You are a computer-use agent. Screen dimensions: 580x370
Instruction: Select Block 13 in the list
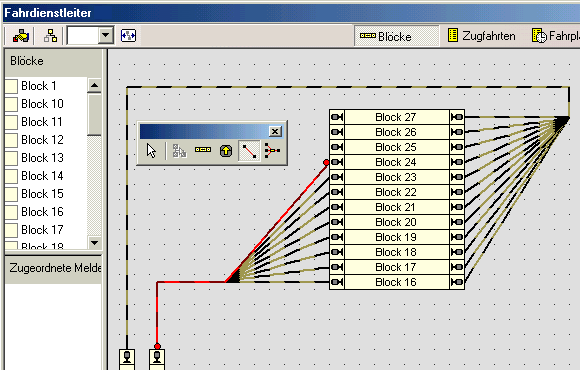[x=42, y=158]
